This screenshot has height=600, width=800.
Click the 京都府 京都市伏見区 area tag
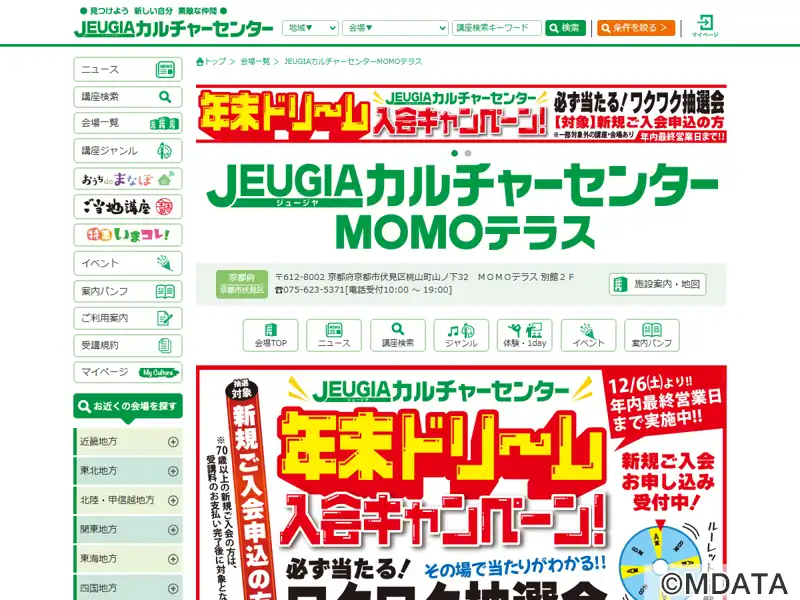(242, 284)
